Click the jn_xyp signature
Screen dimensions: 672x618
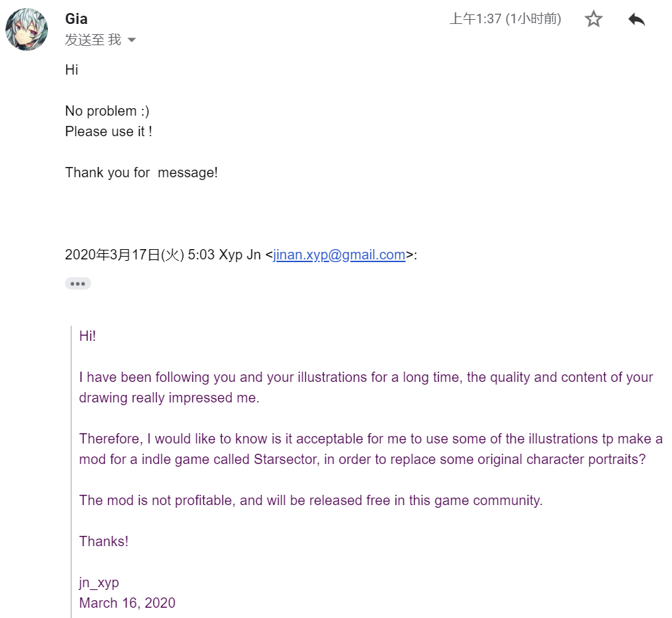pos(99,582)
